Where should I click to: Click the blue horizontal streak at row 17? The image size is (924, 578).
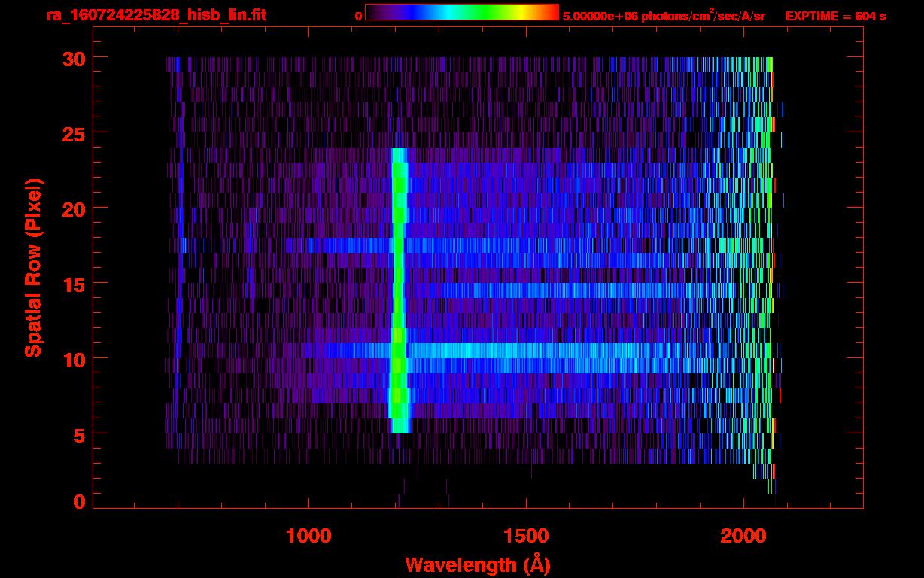[x=339, y=245]
